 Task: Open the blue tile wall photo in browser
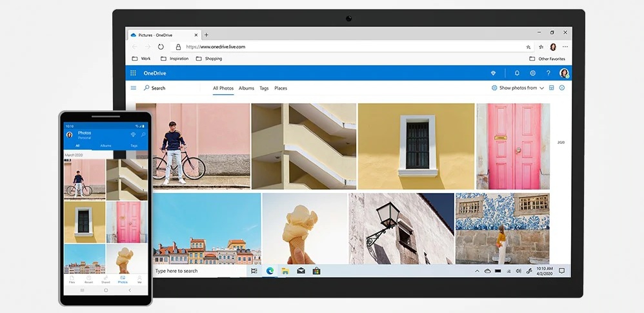(x=502, y=229)
